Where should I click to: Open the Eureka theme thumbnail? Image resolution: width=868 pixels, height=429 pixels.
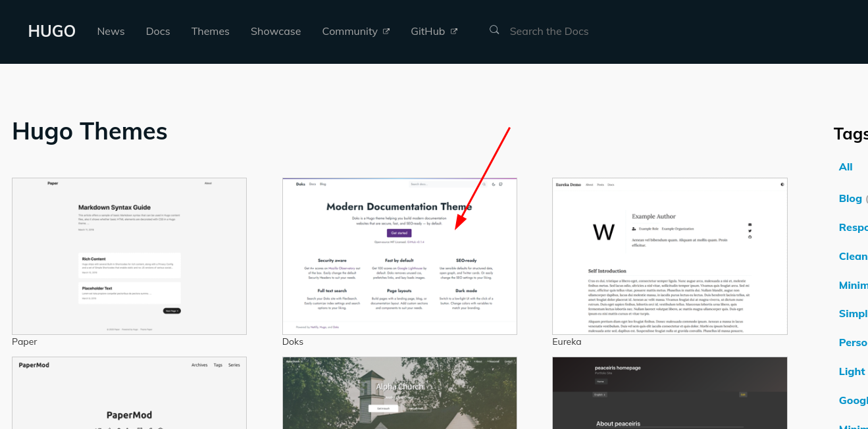pyautogui.click(x=670, y=256)
